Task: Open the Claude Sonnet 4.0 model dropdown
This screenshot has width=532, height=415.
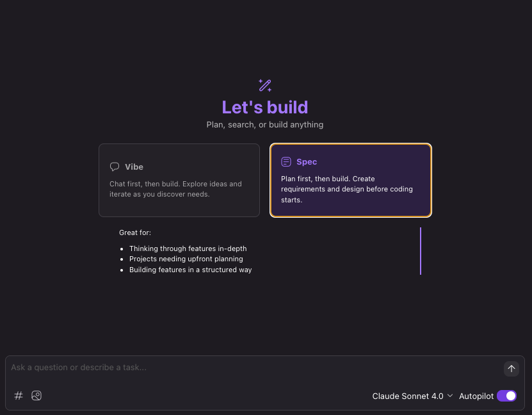Action: coord(408,396)
